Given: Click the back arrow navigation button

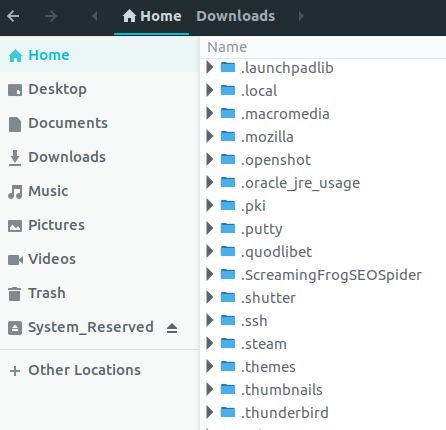Looking at the screenshot, I should (13, 16).
